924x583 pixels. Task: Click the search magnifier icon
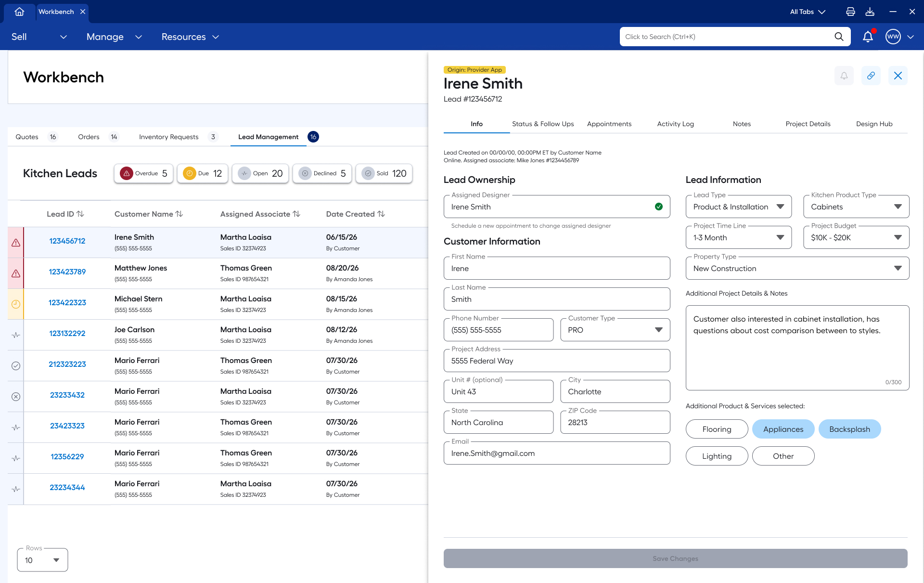point(839,37)
